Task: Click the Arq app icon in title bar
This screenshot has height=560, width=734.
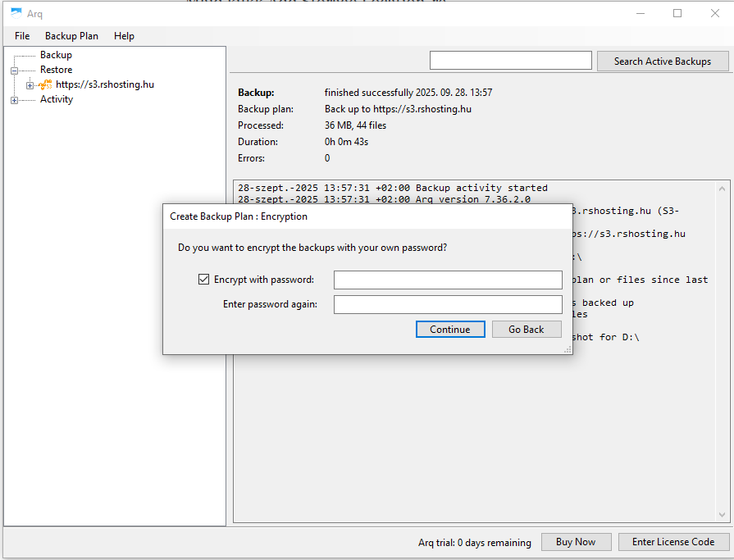Action: pyautogui.click(x=16, y=12)
